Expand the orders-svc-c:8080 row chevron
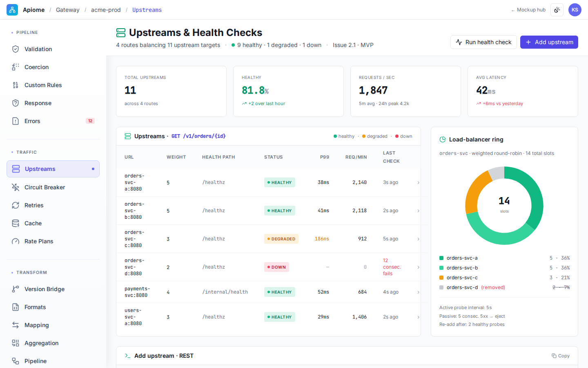The image size is (588, 368). pos(418,239)
